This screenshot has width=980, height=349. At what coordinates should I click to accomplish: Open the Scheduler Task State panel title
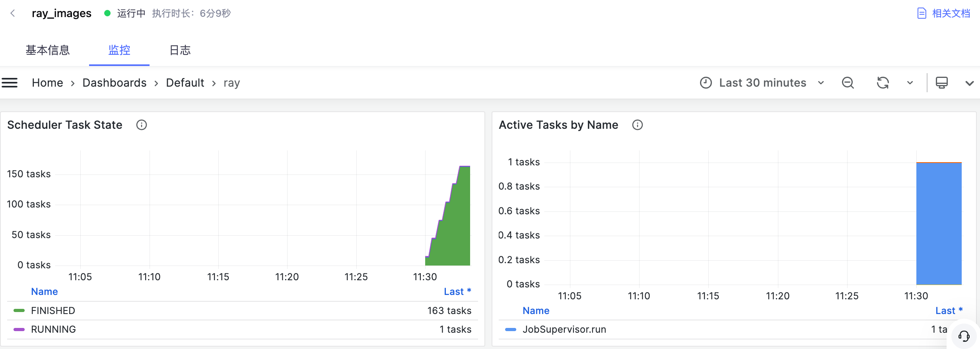coord(65,125)
